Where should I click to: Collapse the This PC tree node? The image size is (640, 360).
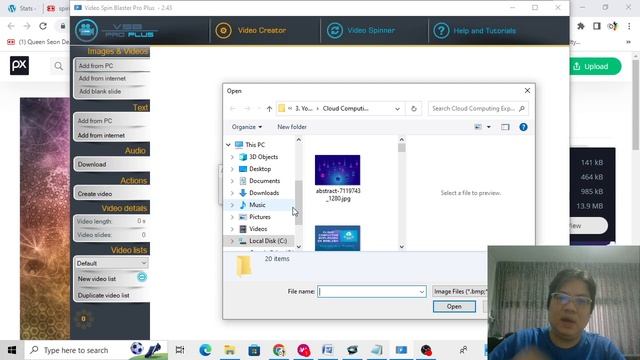coord(228,145)
